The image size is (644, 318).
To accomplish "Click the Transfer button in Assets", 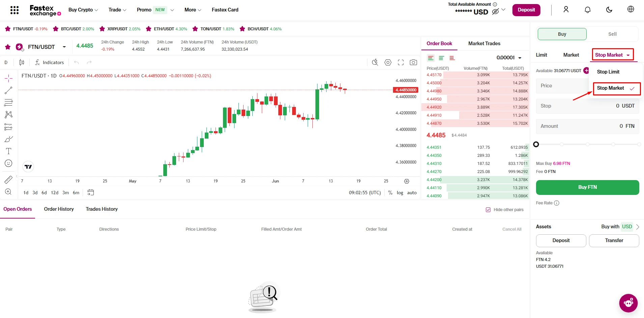I will [614, 240].
